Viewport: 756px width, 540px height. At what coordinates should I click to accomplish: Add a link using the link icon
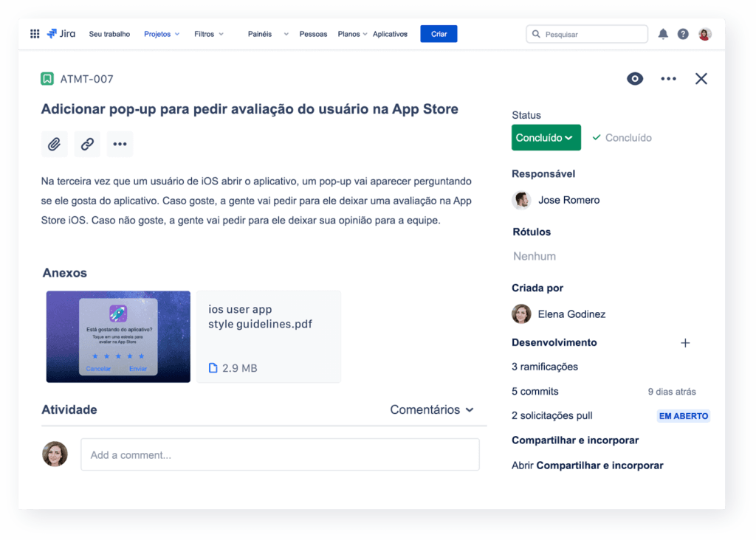point(87,144)
